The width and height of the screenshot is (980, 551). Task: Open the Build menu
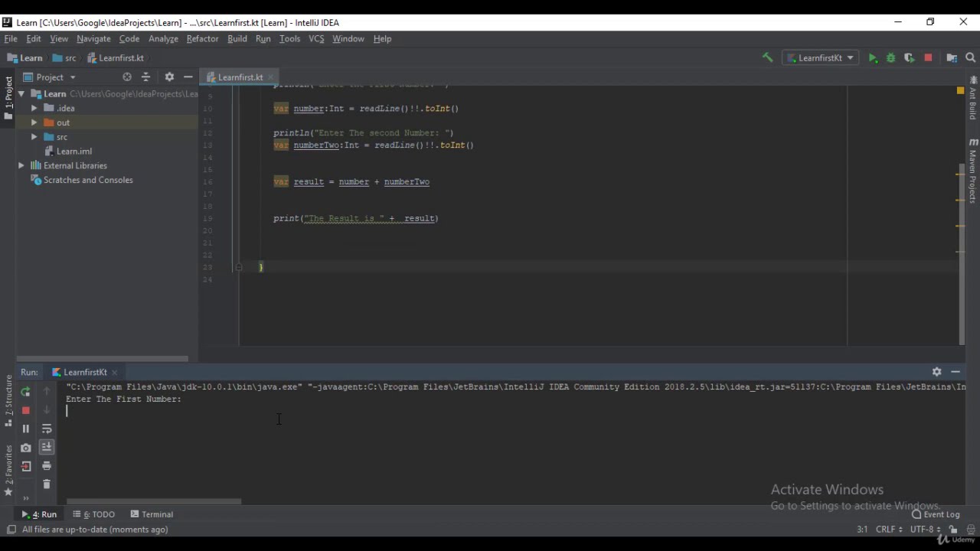(x=237, y=38)
